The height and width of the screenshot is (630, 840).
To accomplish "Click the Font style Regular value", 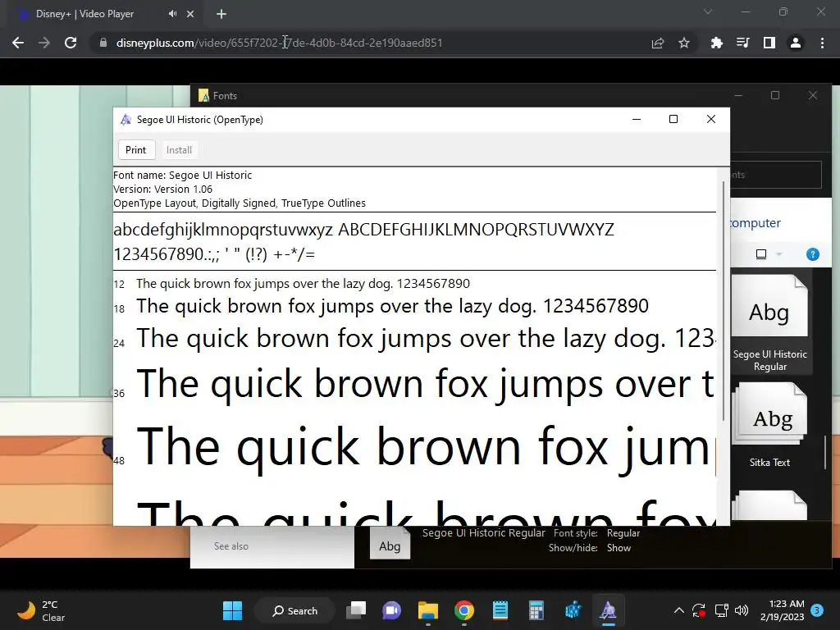I will [623, 533].
